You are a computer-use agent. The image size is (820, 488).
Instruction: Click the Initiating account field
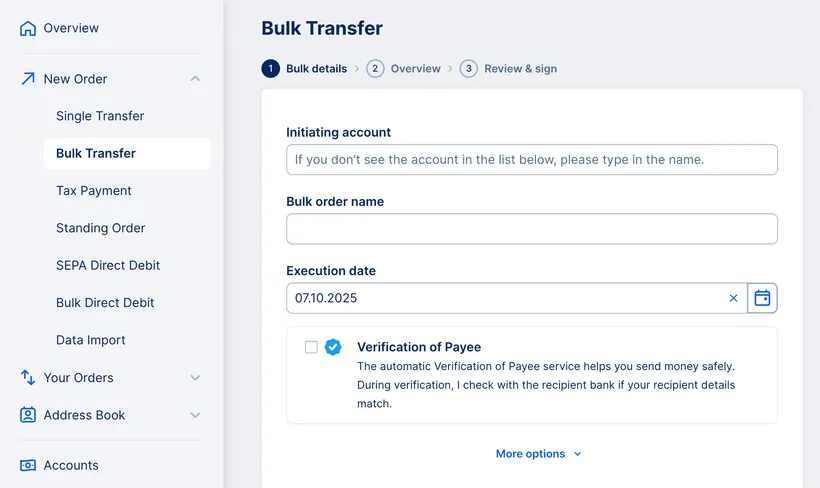[x=531, y=160]
